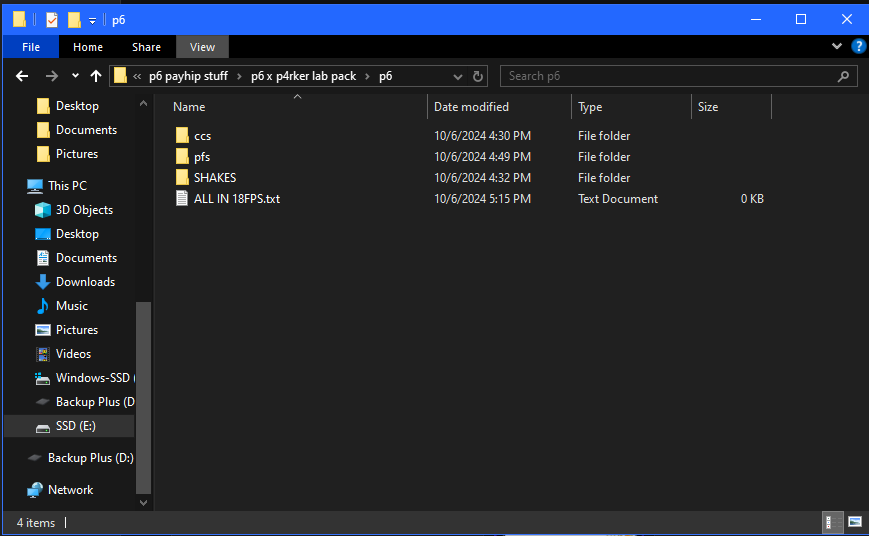Image resolution: width=869 pixels, height=536 pixels.
Task: Click the navigation pane scrollbar down arrow
Action: (143, 502)
